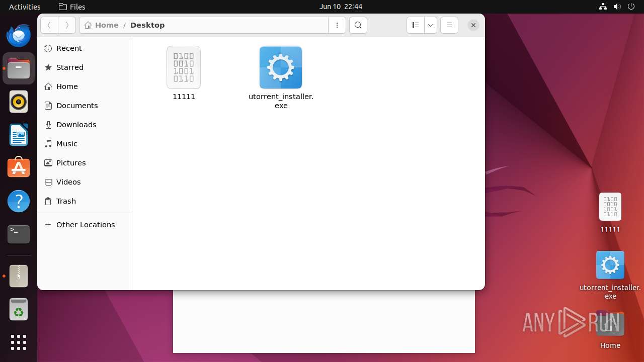
Task: Select the 11111 desktop icon
Action: click(x=610, y=213)
